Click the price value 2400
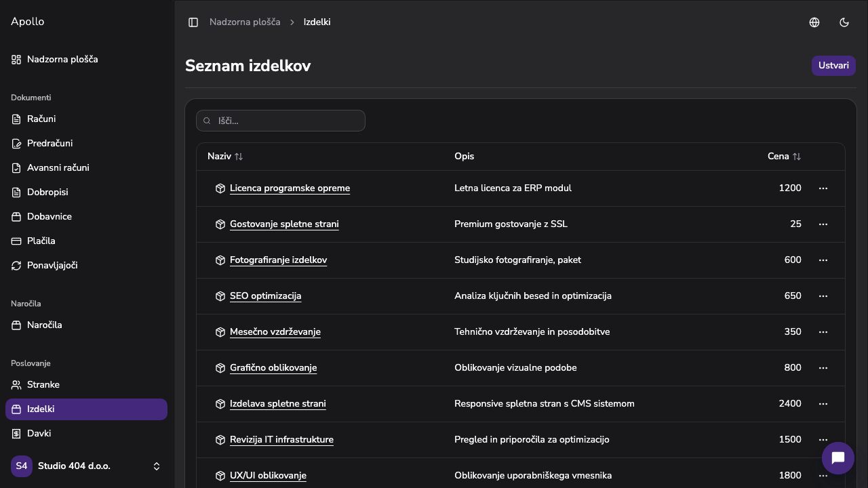Image resolution: width=868 pixels, height=488 pixels. coord(790,404)
